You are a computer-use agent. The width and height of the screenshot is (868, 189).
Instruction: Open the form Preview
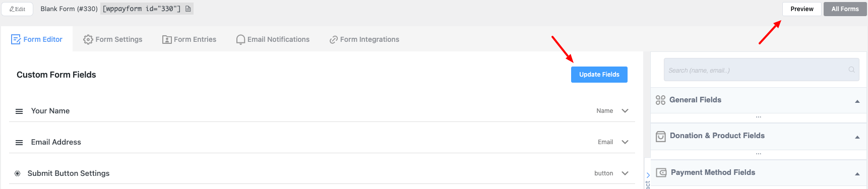click(802, 9)
